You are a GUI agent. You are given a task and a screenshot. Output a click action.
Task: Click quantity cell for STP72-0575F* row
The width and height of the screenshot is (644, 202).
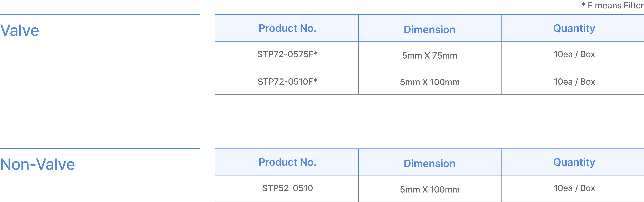coord(574,54)
